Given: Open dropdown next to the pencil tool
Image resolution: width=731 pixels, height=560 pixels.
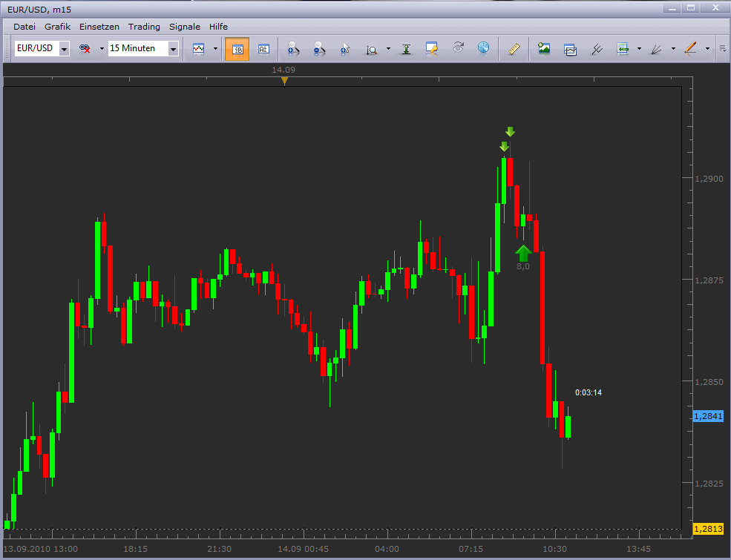Looking at the screenshot, I should pos(707,48).
